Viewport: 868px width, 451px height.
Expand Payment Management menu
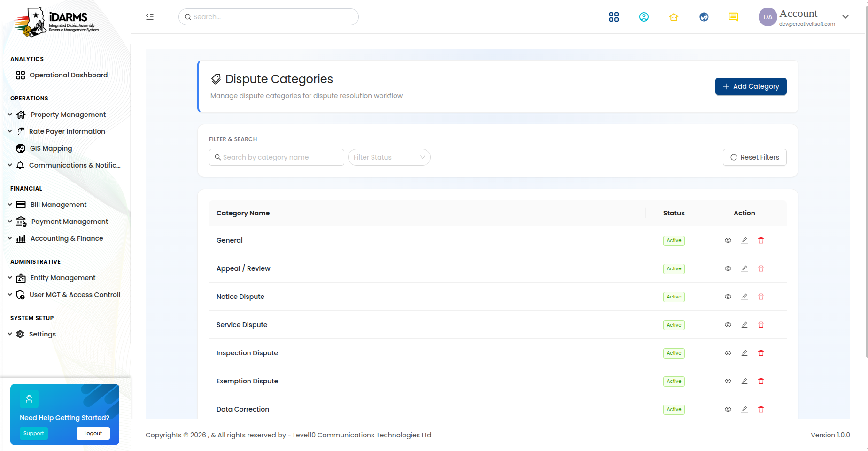[x=10, y=222]
